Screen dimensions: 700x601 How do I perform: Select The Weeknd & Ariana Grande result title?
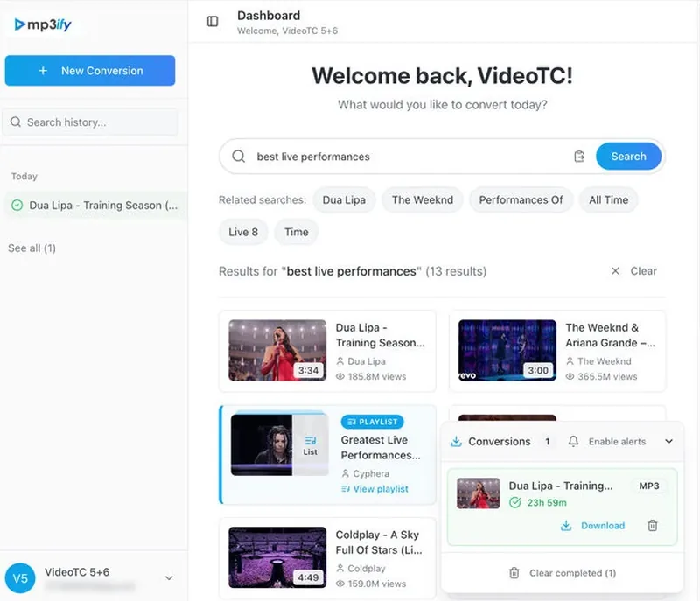click(610, 335)
